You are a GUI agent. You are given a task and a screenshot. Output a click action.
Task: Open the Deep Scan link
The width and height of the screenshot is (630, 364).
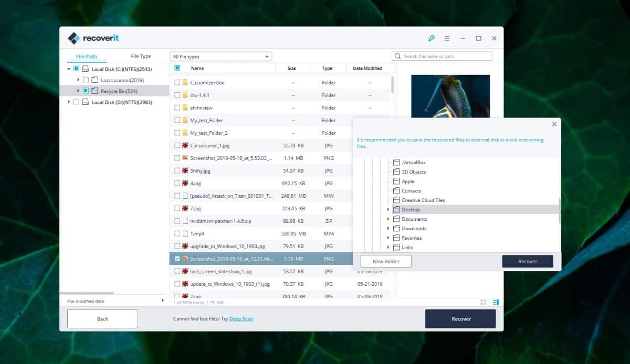(240, 318)
